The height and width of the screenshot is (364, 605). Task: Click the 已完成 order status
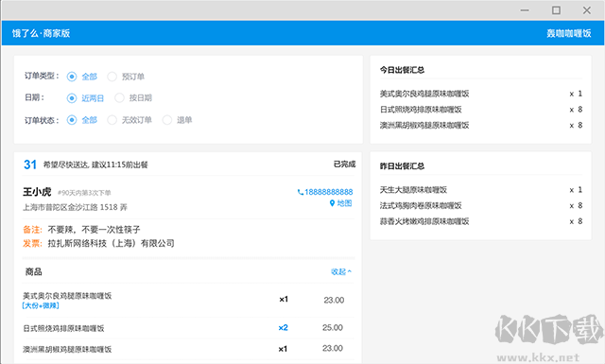pos(344,165)
